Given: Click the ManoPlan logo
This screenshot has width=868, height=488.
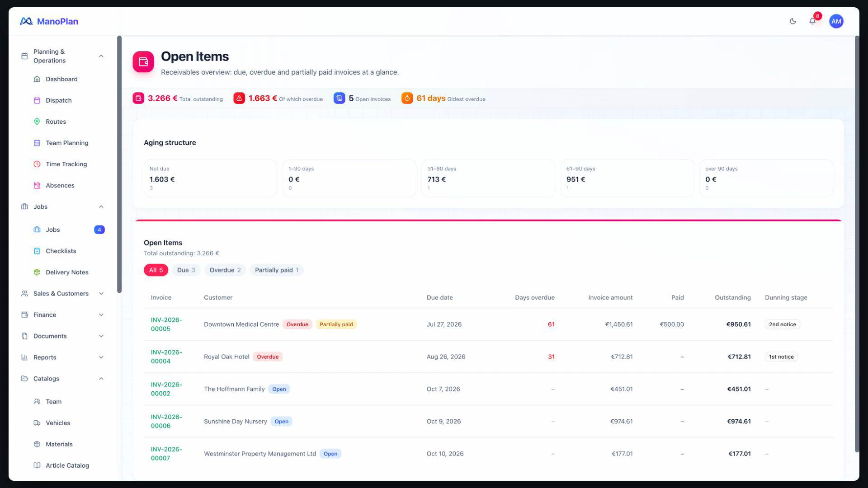Looking at the screenshot, I should [x=49, y=21].
